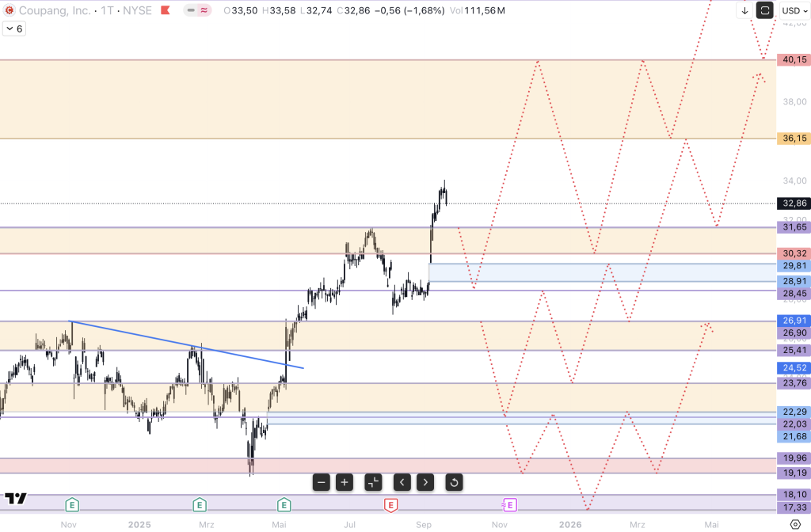Click the collapse/fit chart icon button
The image size is (811, 532).
pos(373,482)
